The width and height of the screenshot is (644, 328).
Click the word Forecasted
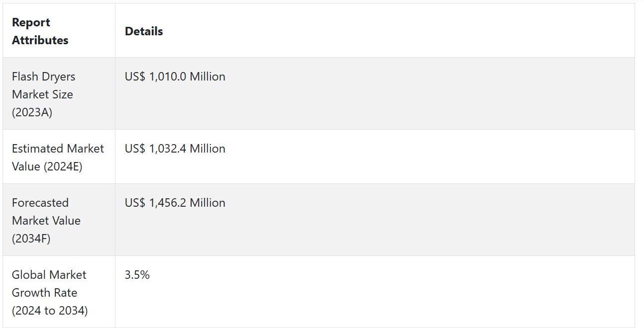[x=40, y=203]
